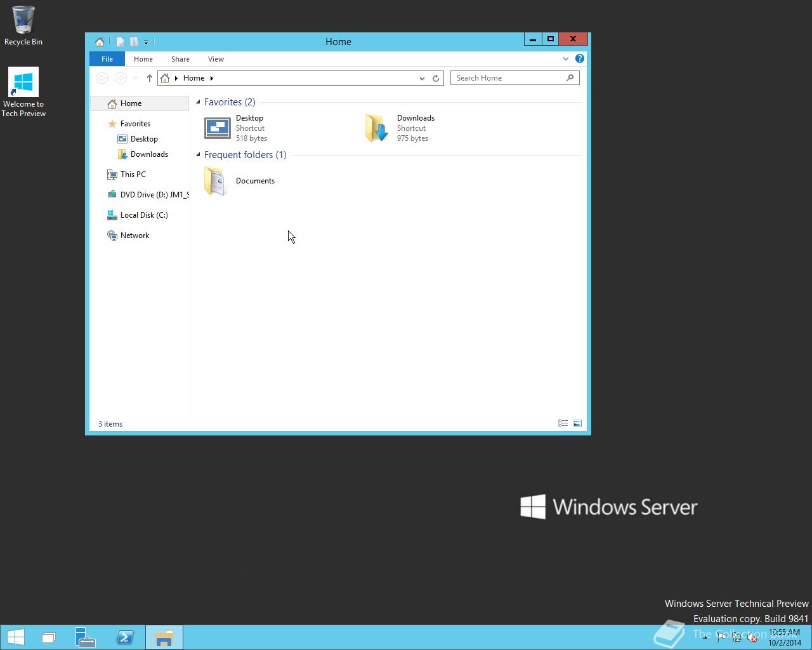Collapse the Frequent folders (1) group

198,155
